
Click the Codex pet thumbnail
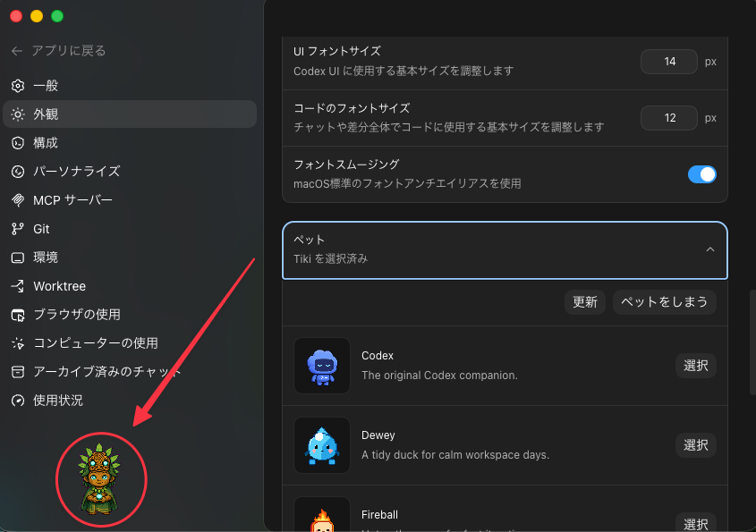(322, 366)
